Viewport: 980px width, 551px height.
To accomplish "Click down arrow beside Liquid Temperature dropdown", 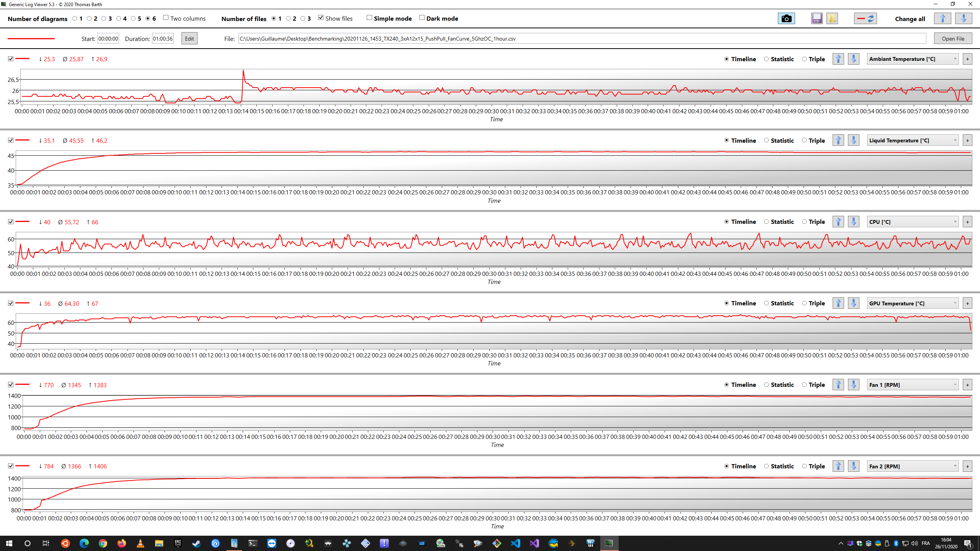I will 853,140.
